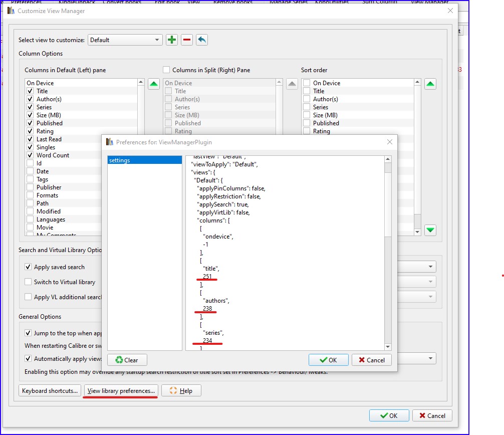The height and width of the screenshot is (435, 504).
Task: Check Published in Sort order list
Action: (307, 123)
